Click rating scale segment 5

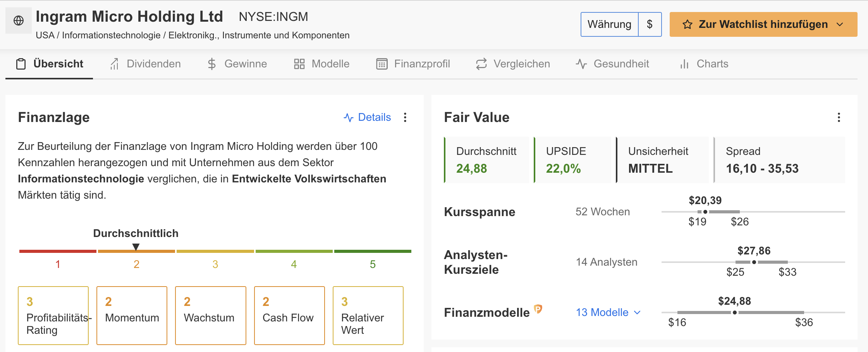[373, 251]
